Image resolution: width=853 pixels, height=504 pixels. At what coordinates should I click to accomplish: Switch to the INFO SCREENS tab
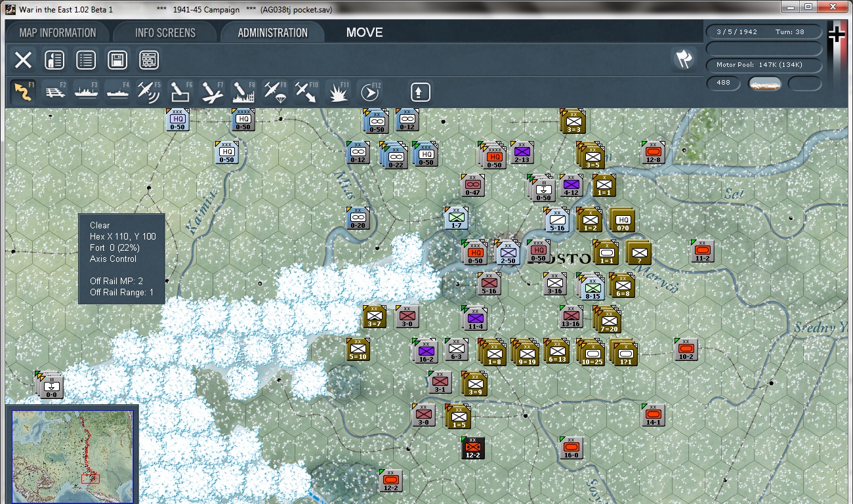(165, 33)
